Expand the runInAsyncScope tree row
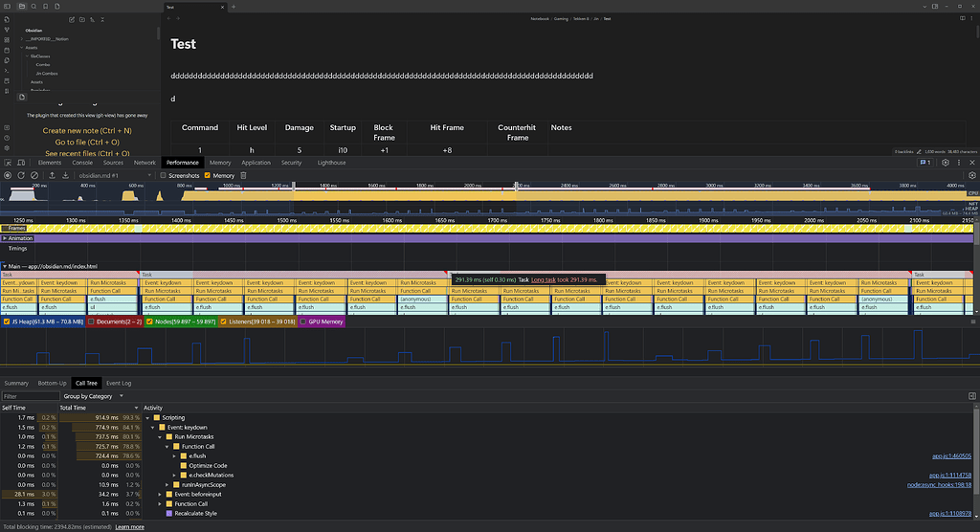The image size is (980, 532). click(x=167, y=485)
